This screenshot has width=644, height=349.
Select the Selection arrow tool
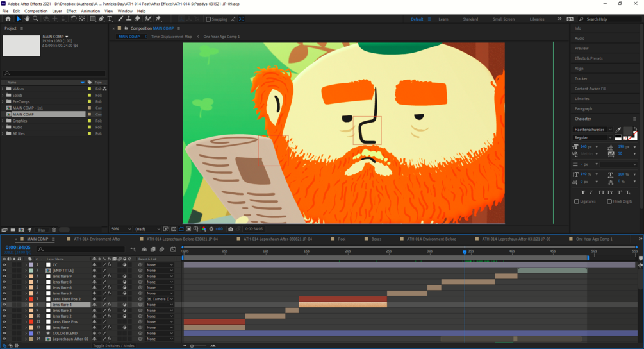click(x=19, y=19)
